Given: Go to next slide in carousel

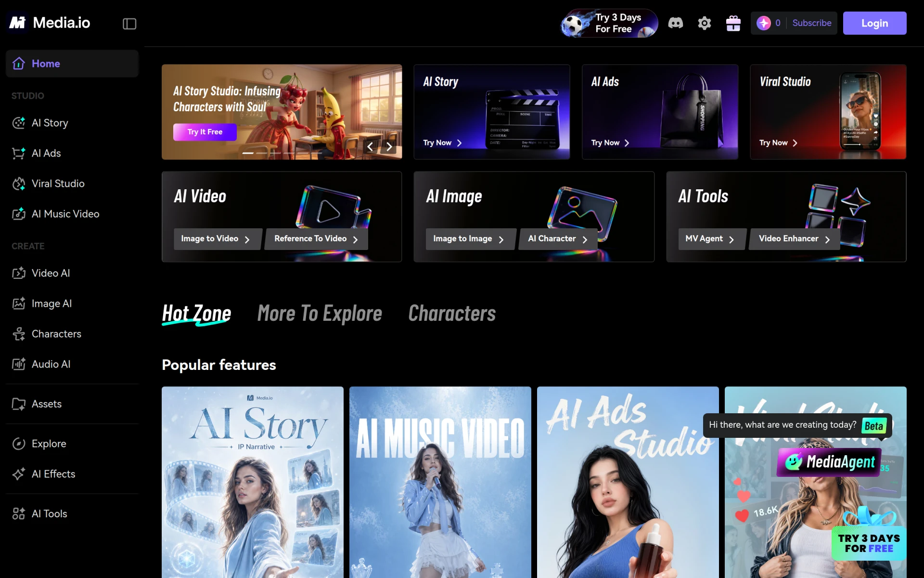Looking at the screenshot, I should coord(389,147).
